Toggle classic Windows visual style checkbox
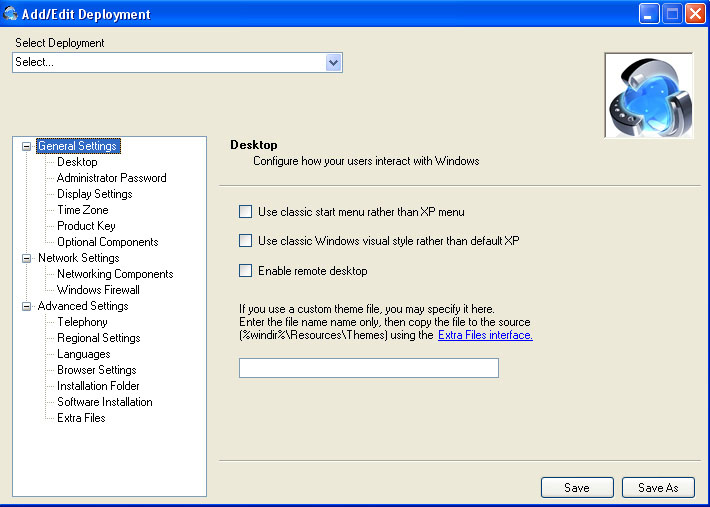The height and width of the screenshot is (507, 710). (245, 241)
